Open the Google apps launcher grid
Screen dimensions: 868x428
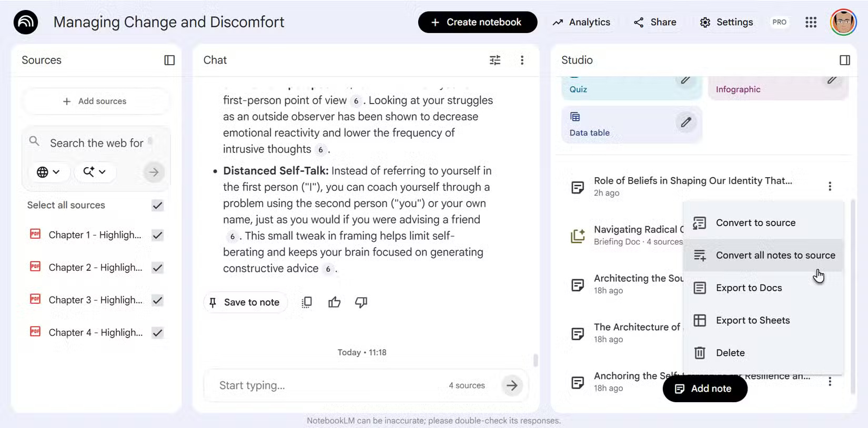click(x=811, y=22)
